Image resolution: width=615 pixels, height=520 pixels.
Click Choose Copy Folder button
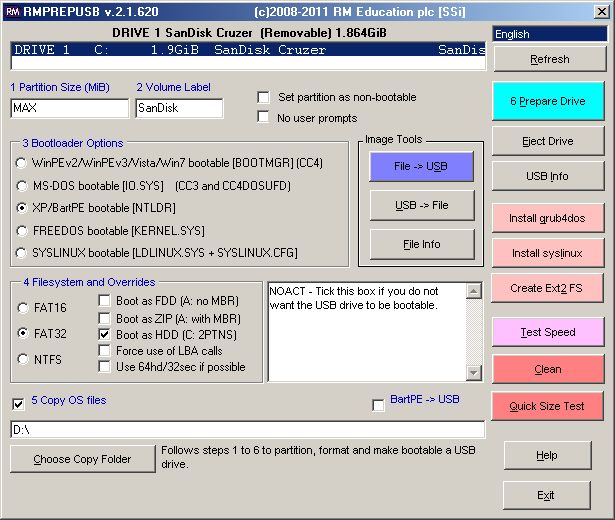pos(82,459)
